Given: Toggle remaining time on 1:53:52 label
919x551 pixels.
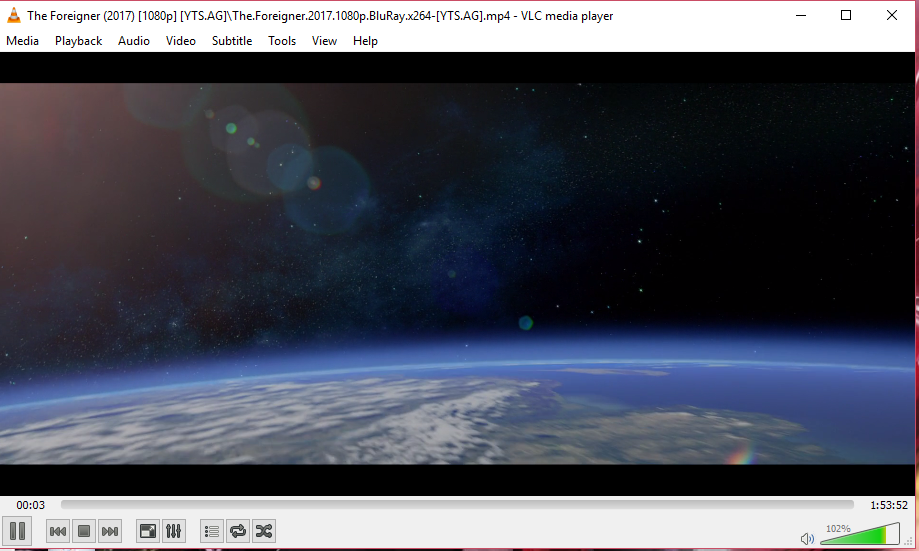Looking at the screenshot, I should [x=889, y=505].
